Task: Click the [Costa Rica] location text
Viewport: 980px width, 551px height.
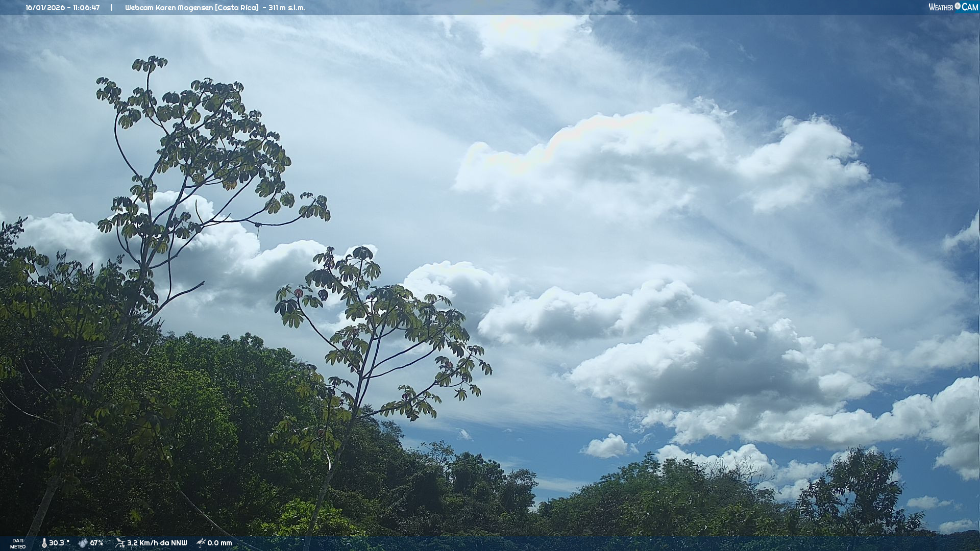Action: click(236, 8)
